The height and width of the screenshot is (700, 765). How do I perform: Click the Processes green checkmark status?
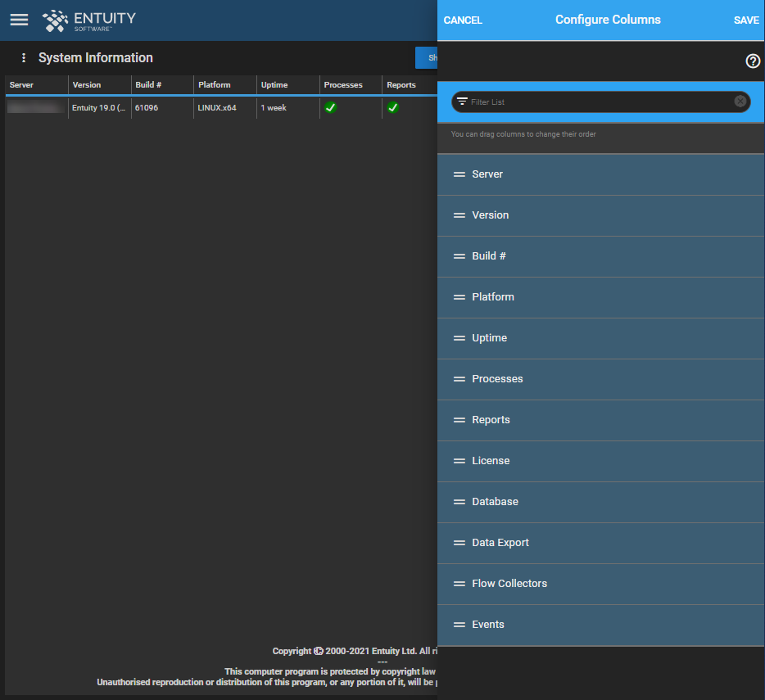point(330,107)
